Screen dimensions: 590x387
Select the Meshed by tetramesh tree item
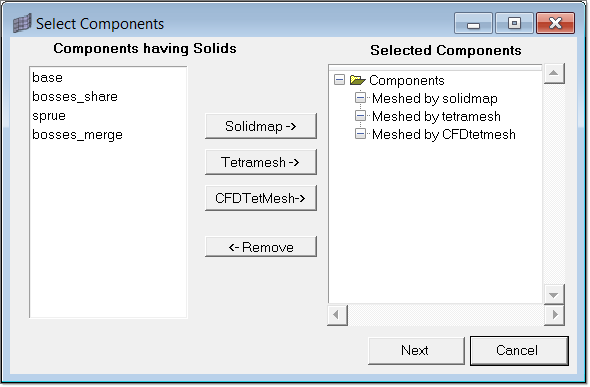click(x=436, y=117)
